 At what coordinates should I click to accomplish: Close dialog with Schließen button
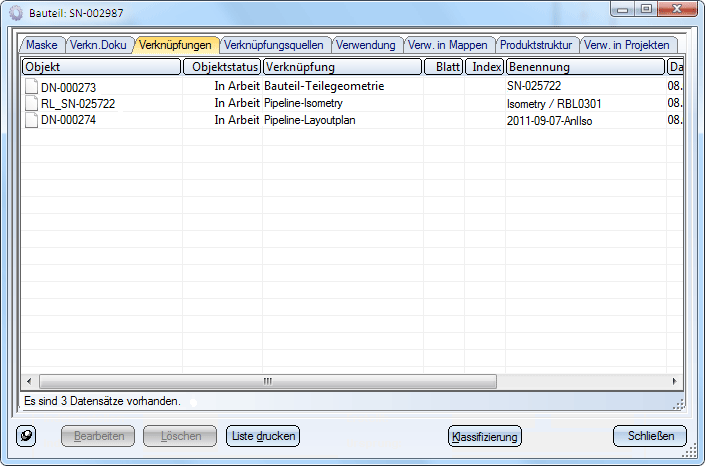[650, 436]
